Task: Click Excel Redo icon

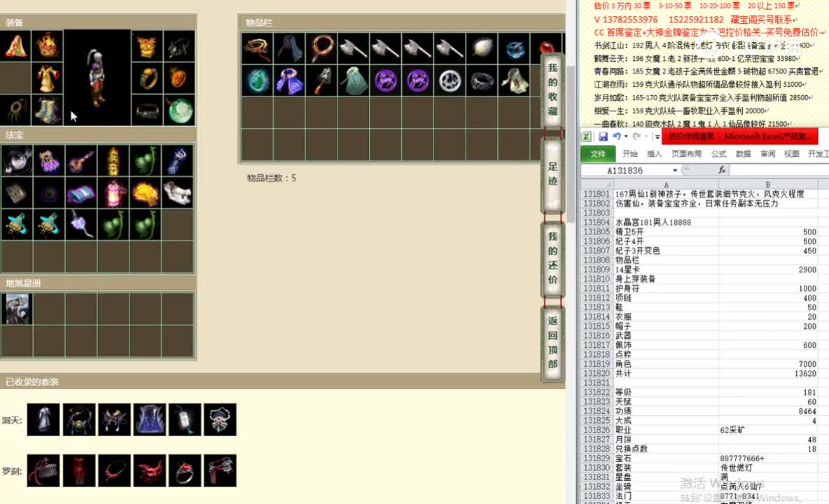Action: (636, 136)
